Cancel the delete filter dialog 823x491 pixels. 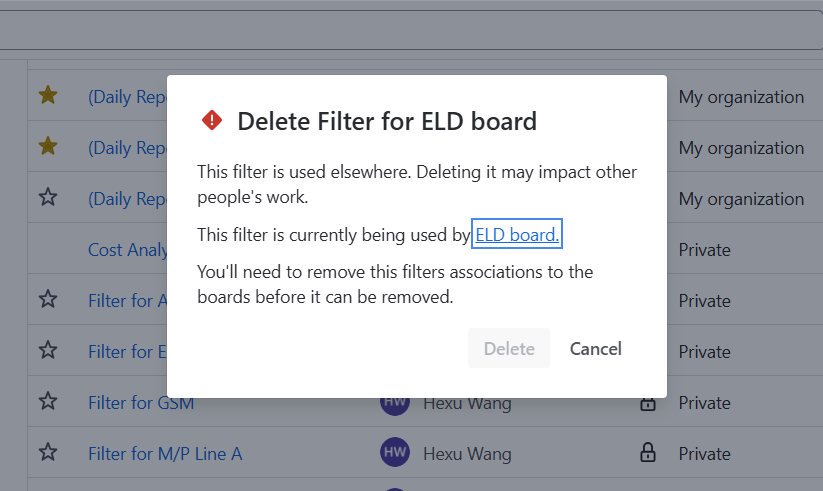[596, 349]
